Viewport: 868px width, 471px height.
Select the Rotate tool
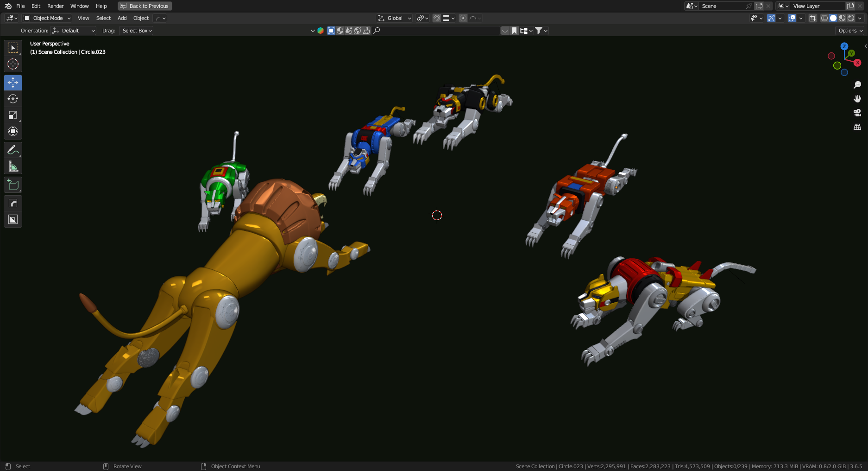13,99
